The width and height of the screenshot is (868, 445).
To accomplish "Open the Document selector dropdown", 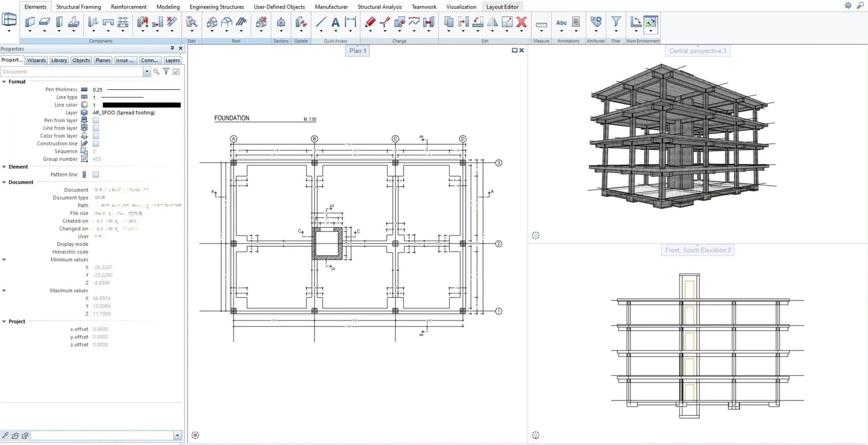I will (147, 72).
